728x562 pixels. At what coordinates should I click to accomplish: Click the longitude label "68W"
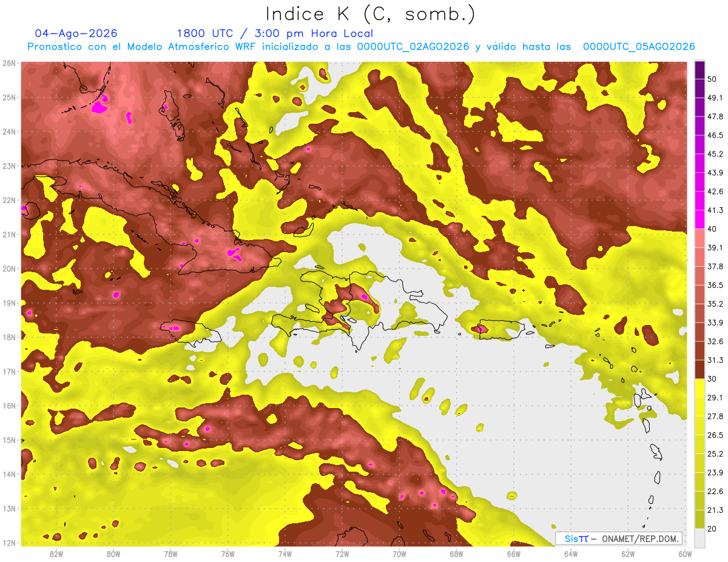point(456,554)
